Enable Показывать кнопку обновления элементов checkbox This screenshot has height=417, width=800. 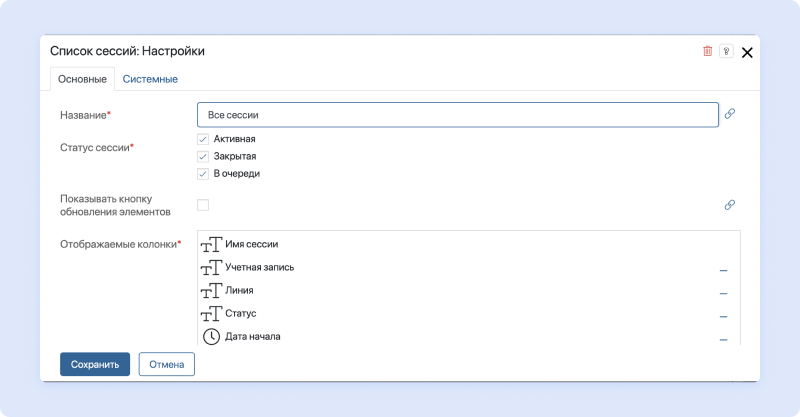[x=203, y=205]
